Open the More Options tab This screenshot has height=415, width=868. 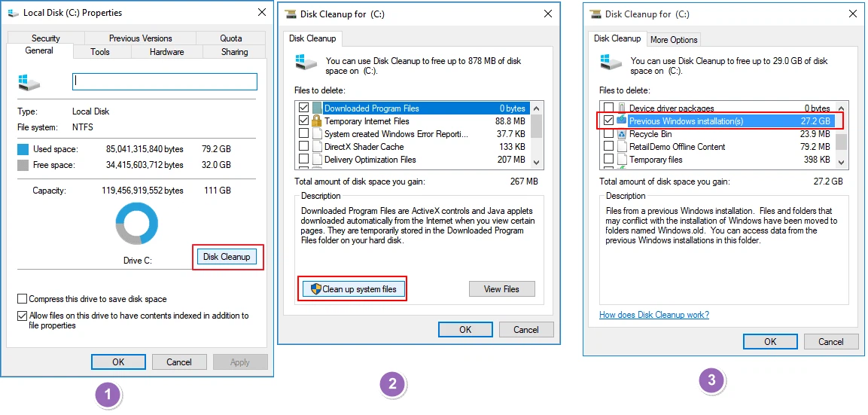(x=674, y=39)
